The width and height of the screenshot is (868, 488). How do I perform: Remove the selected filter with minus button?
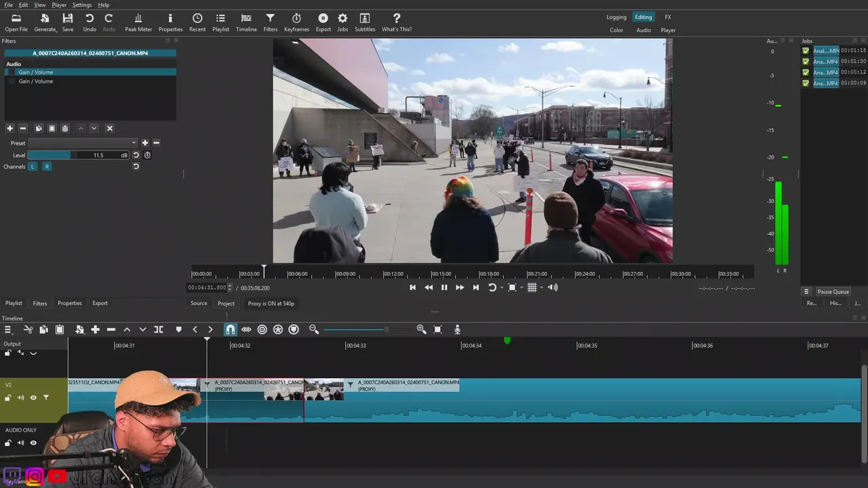click(x=22, y=128)
